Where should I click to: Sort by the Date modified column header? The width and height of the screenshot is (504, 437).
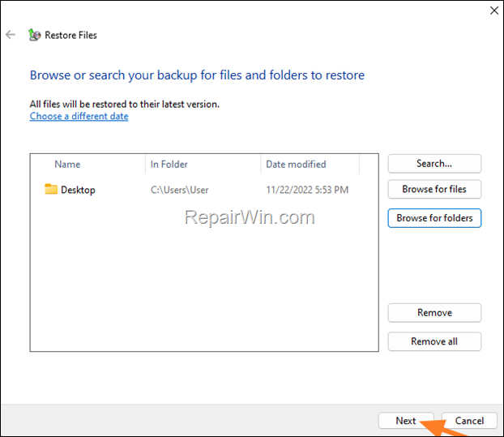tap(310, 164)
